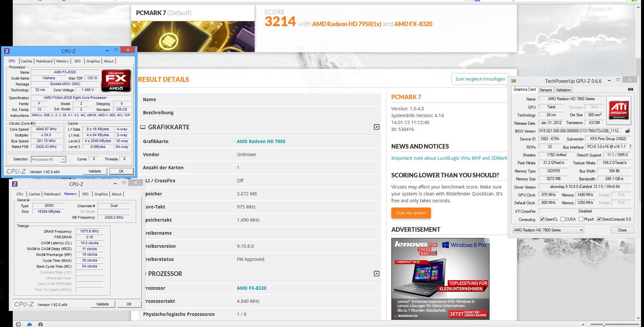Click the upper CPU-Z window's purple Z icon
Screen dimensions: 644x327
point(7,51)
